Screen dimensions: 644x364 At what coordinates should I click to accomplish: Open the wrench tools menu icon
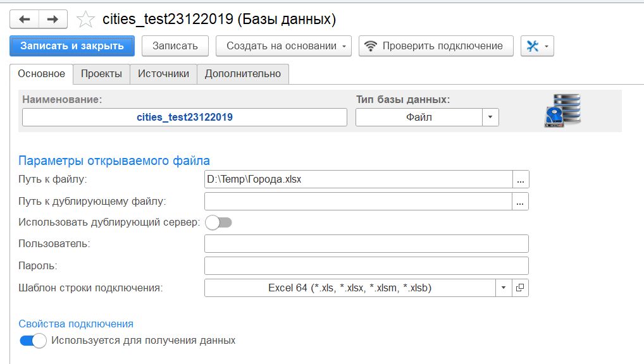click(537, 46)
